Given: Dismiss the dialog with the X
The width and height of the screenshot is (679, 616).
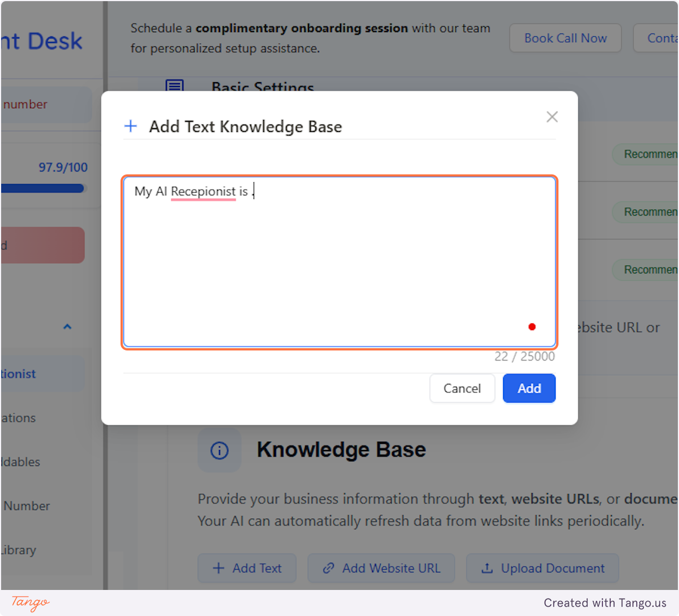Looking at the screenshot, I should point(552,117).
